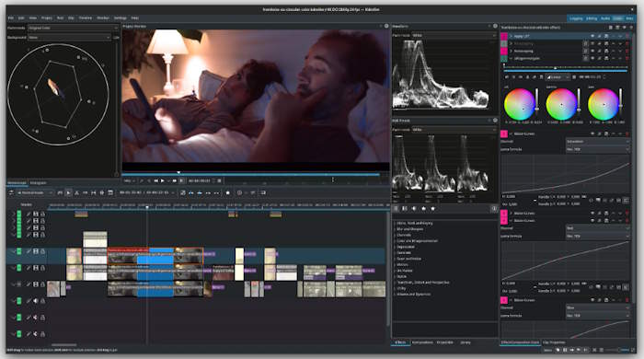Open the RGB Parade panel options icon
Viewport: 644px width, 359px height.
point(495,121)
